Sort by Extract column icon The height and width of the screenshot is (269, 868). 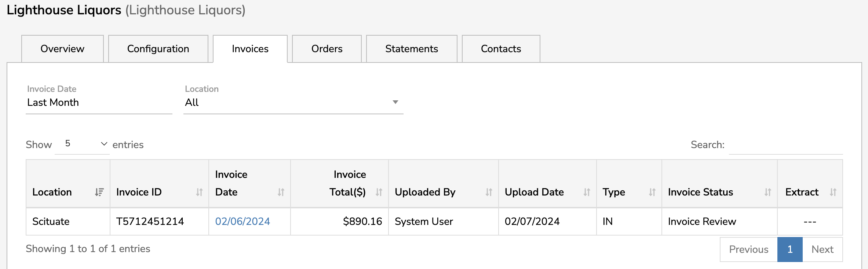tap(833, 192)
